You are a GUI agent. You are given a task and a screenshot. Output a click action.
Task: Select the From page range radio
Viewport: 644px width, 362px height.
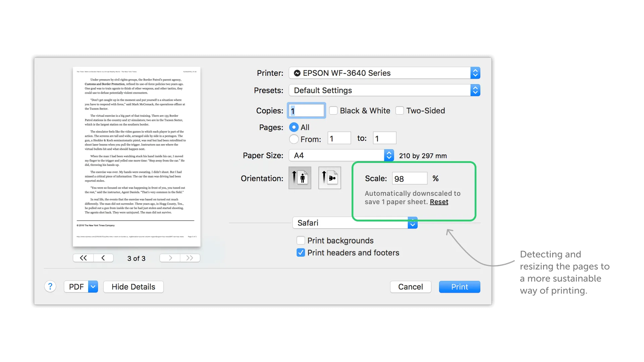coord(294,139)
